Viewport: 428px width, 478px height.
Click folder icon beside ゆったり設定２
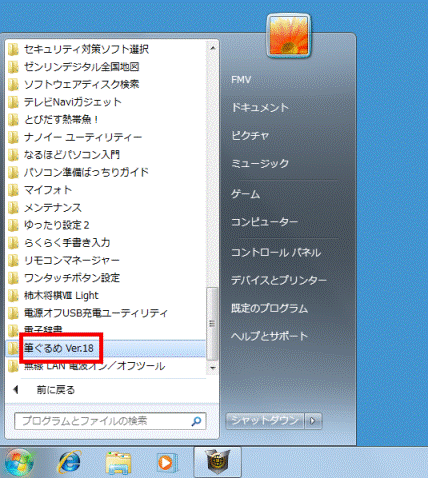click(x=13, y=225)
